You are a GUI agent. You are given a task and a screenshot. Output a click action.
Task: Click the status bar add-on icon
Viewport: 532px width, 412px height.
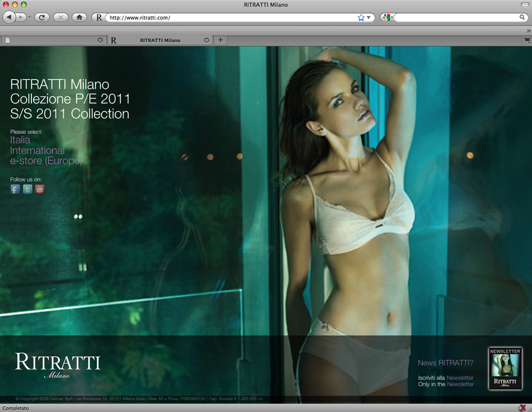point(522,408)
